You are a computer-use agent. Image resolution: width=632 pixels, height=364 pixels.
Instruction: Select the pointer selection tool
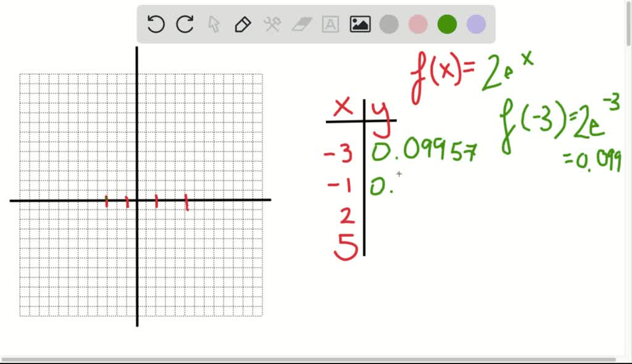coord(214,24)
